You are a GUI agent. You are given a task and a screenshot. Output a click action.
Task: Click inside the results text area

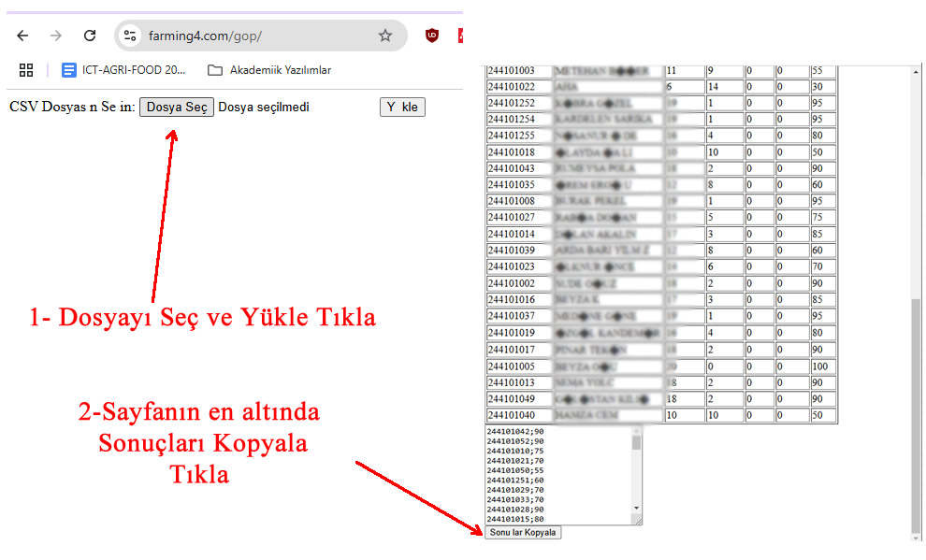click(557, 474)
